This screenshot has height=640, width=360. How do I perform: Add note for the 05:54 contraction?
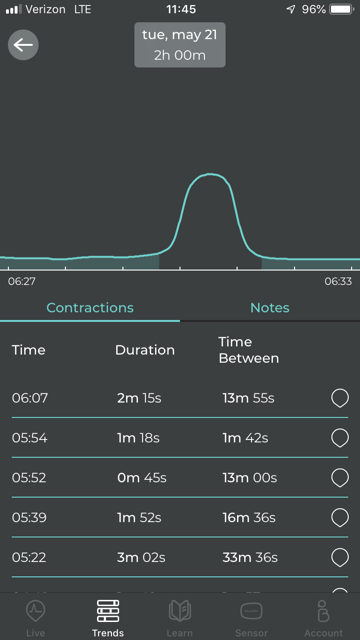[x=340, y=438]
